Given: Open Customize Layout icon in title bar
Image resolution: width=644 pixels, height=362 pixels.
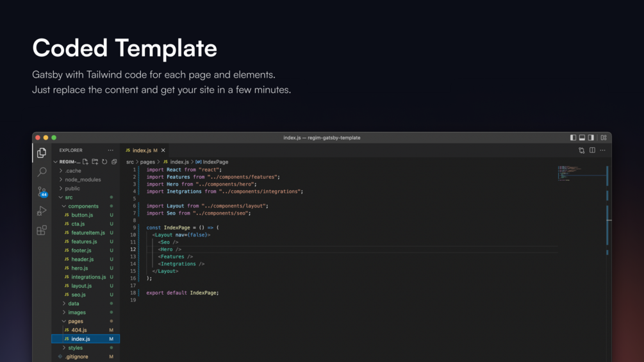Looking at the screenshot, I should 604,138.
